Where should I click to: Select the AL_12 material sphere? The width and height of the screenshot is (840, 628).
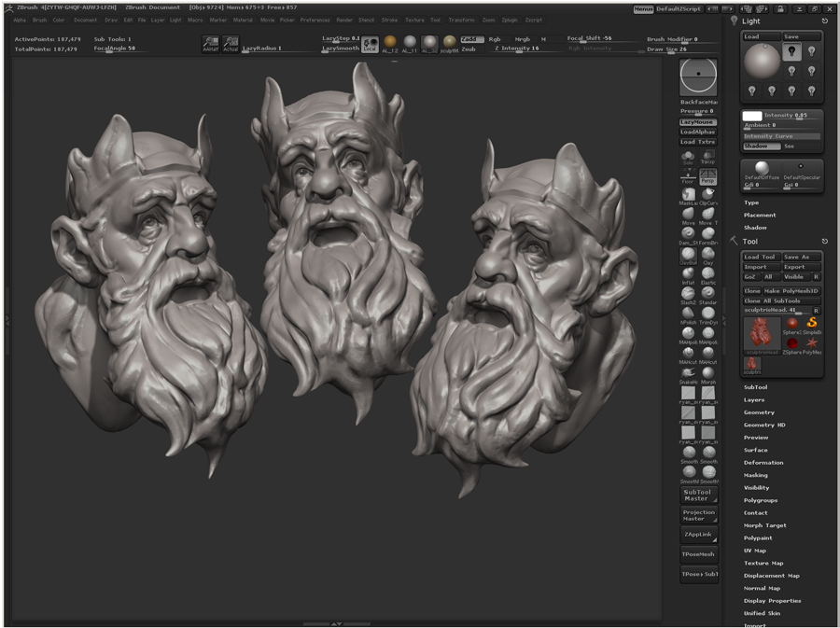coord(390,42)
